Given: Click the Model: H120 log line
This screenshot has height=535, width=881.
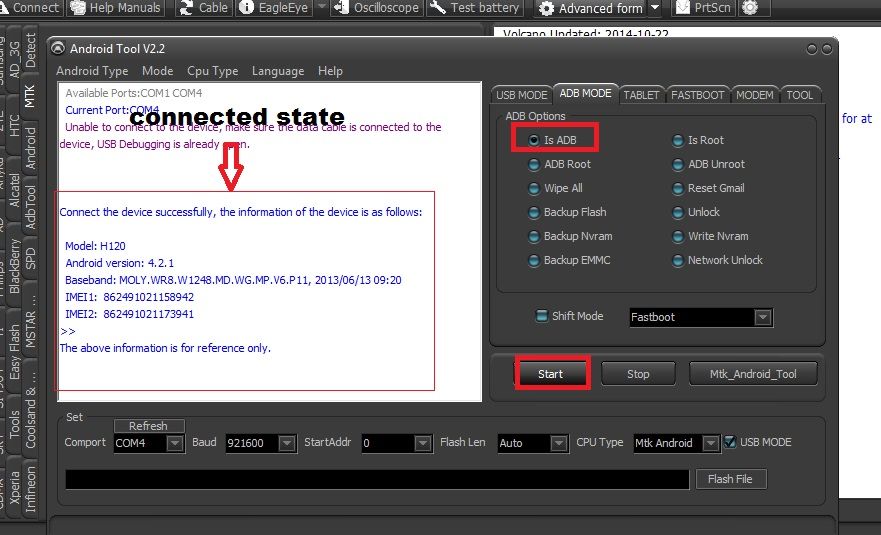Looking at the screenshot, I should click(95, 246).
